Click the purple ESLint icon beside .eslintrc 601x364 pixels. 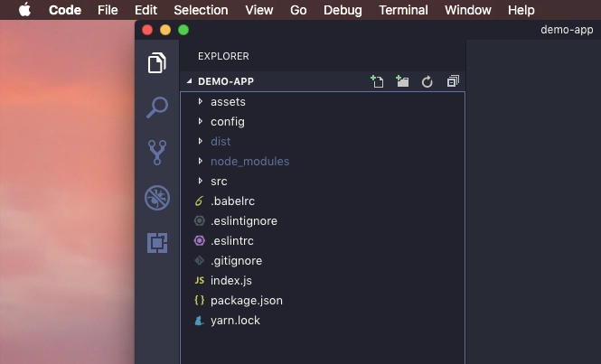(200, 240)
